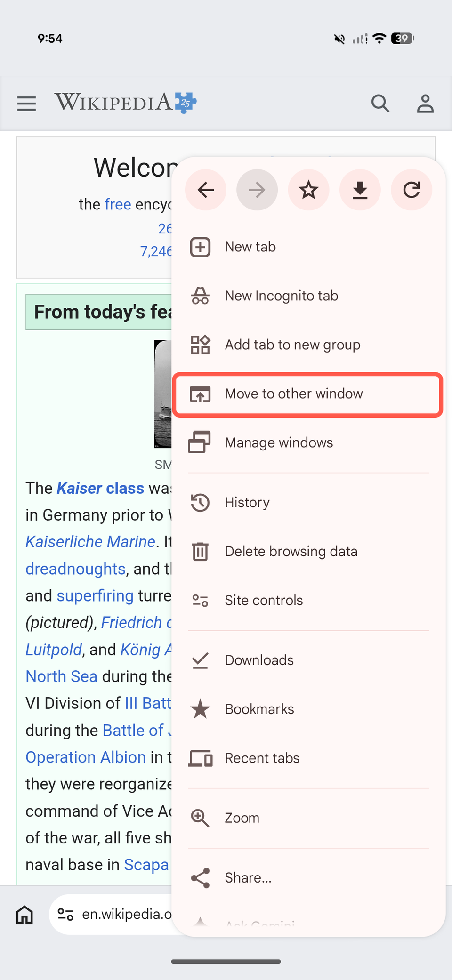Open History from menu
This screenshot has width=452, height=980.
[308, 503]
